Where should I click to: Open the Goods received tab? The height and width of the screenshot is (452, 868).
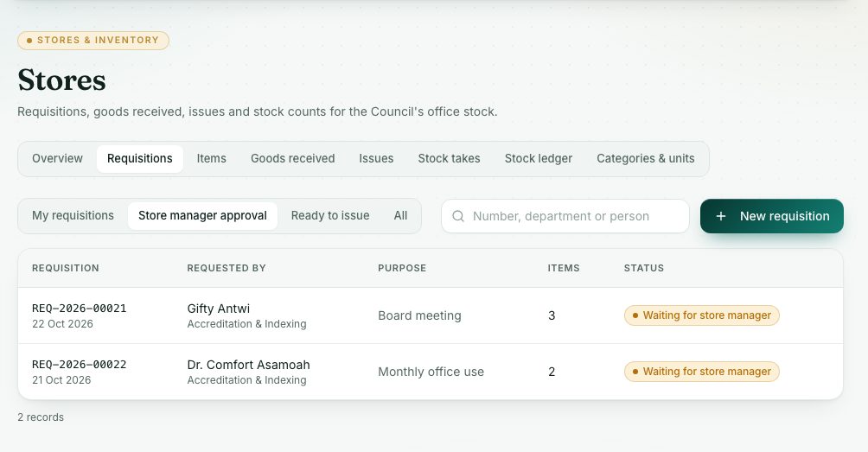(293, 159)
